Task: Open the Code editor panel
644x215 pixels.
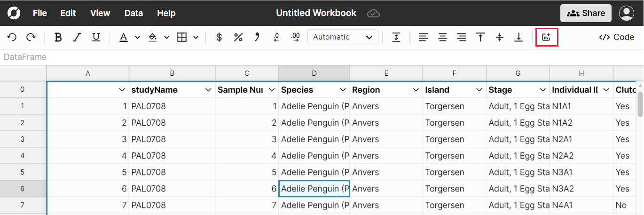Action: [616, 37]
